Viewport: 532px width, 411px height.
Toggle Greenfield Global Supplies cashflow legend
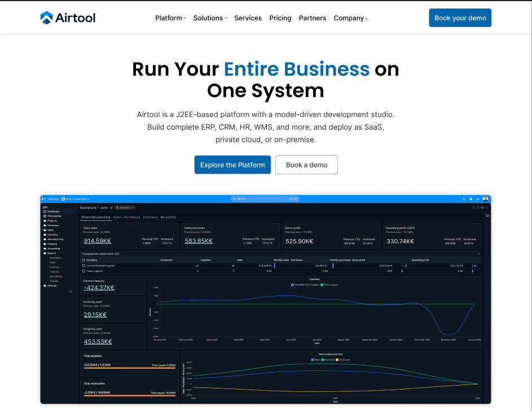(305, 285)
